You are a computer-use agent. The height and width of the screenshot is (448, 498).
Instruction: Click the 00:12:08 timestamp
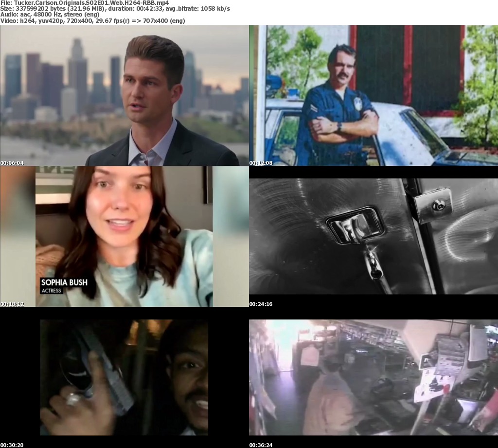pyautogui.click(x=261, y=163)
